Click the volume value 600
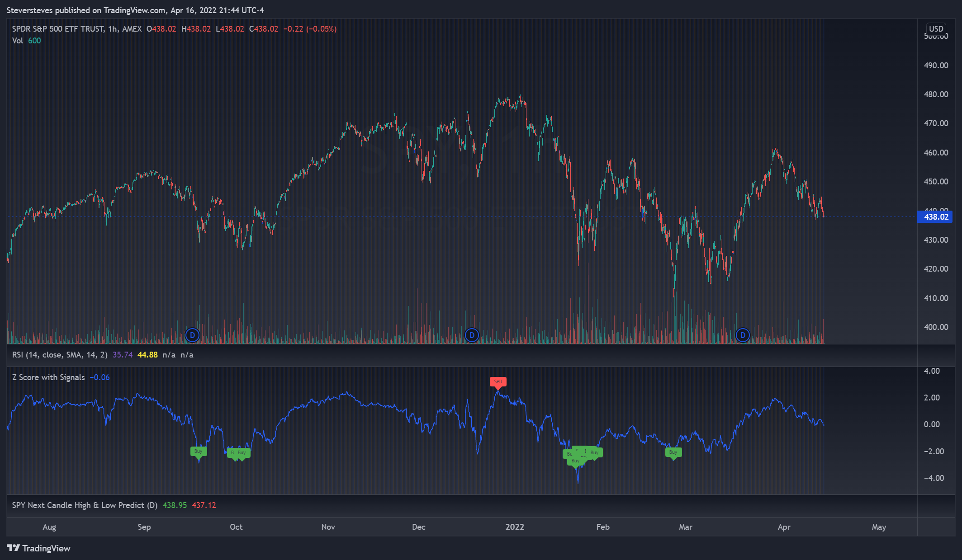 [34, 41]
